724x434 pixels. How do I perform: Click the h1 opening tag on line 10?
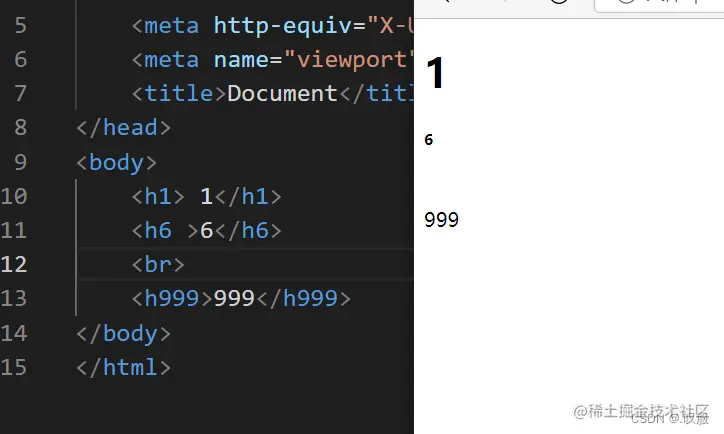(x=158, y=196)
